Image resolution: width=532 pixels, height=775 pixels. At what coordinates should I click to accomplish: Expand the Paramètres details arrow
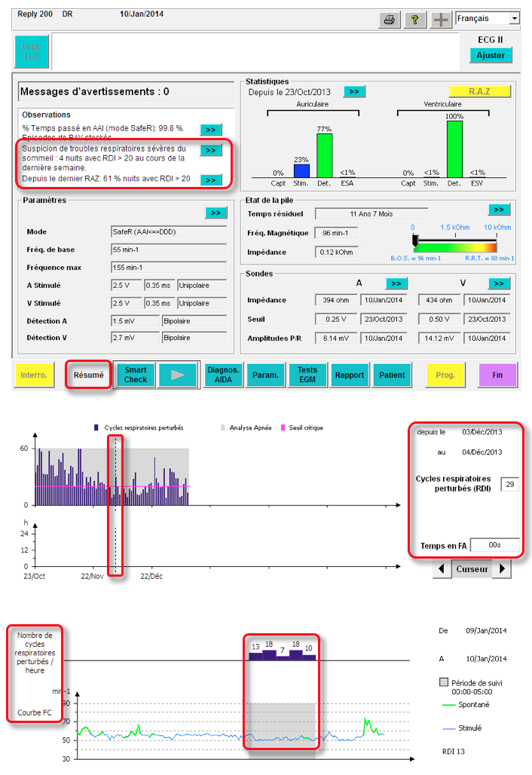[216, 213]
